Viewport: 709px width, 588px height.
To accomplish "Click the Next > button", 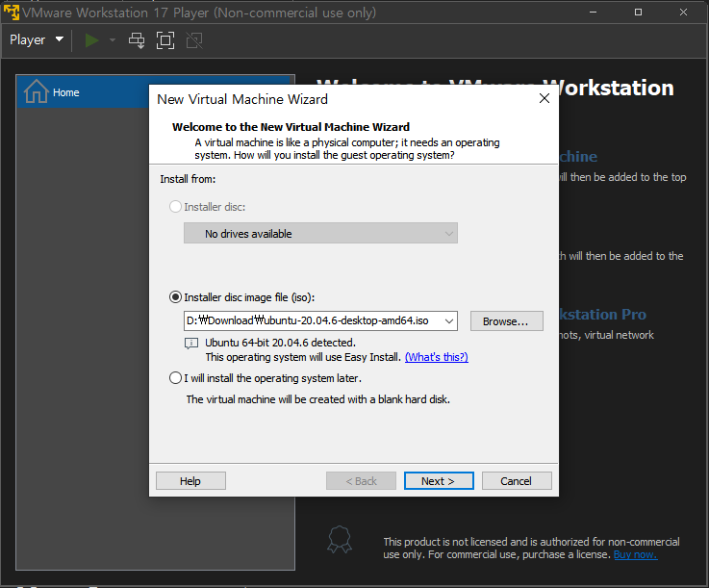I will (x=439, y=481).
